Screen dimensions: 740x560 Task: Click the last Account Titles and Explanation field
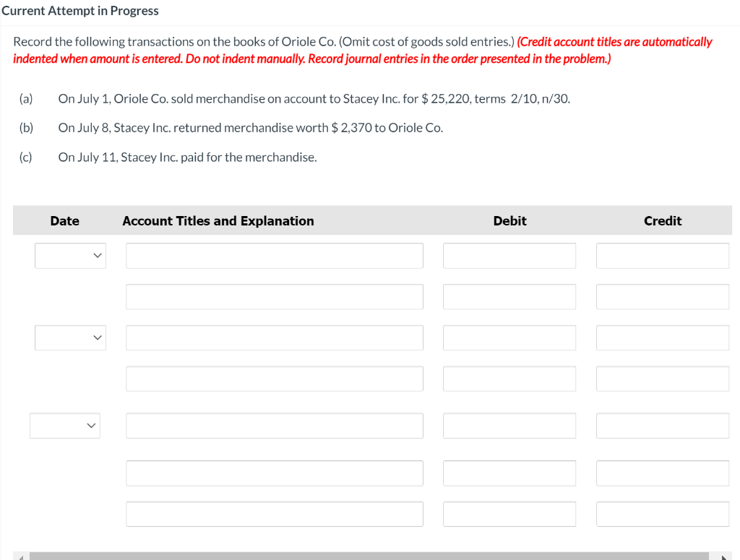pos(274,514)
